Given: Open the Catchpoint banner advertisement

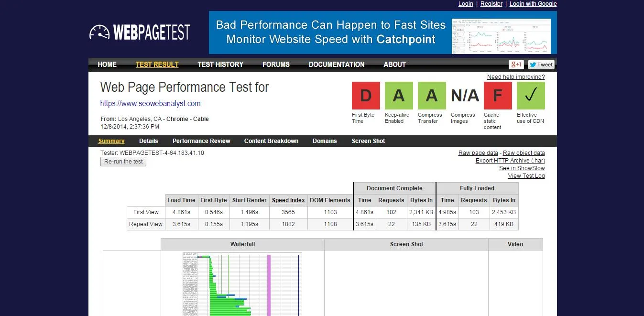Looking at the screenshot, I should pos(383,33).
